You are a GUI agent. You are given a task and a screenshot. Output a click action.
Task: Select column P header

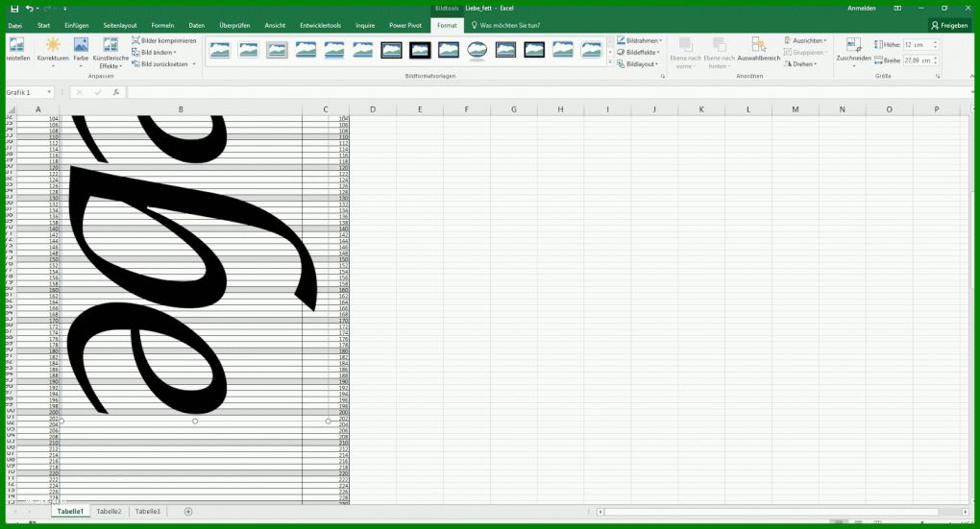click(x=936, y=109)
